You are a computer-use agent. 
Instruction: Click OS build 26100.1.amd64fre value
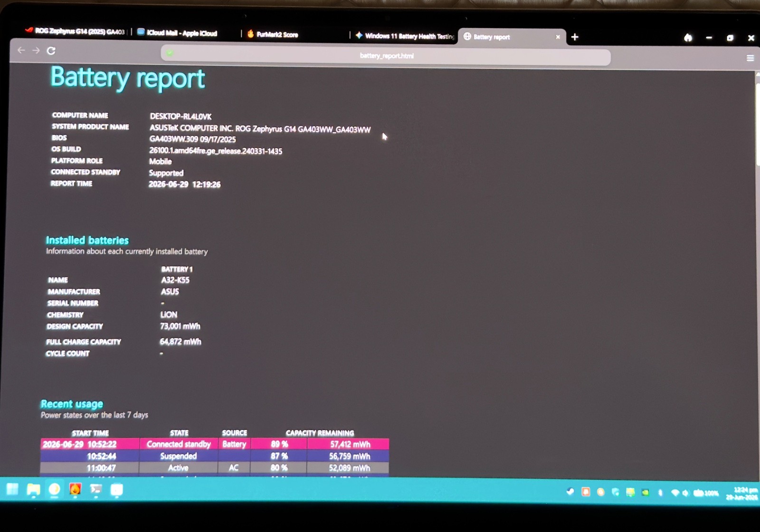(x=216, y=151)
